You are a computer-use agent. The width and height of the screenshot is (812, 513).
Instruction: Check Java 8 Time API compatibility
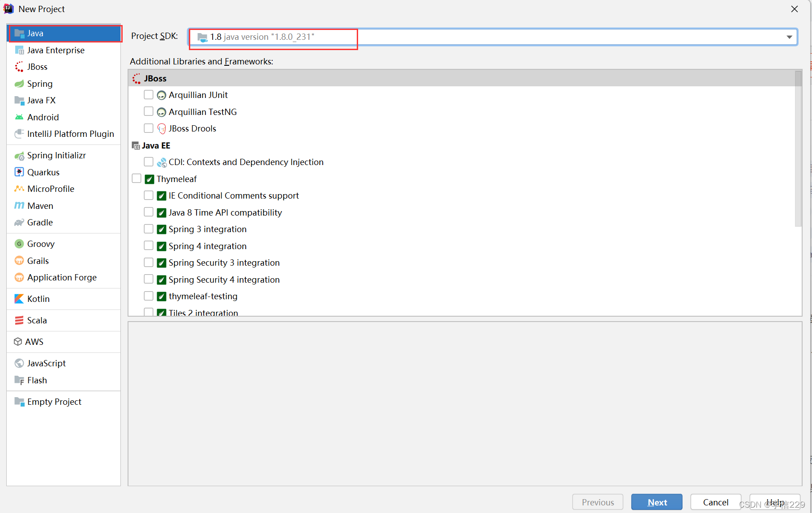point(149,212)
